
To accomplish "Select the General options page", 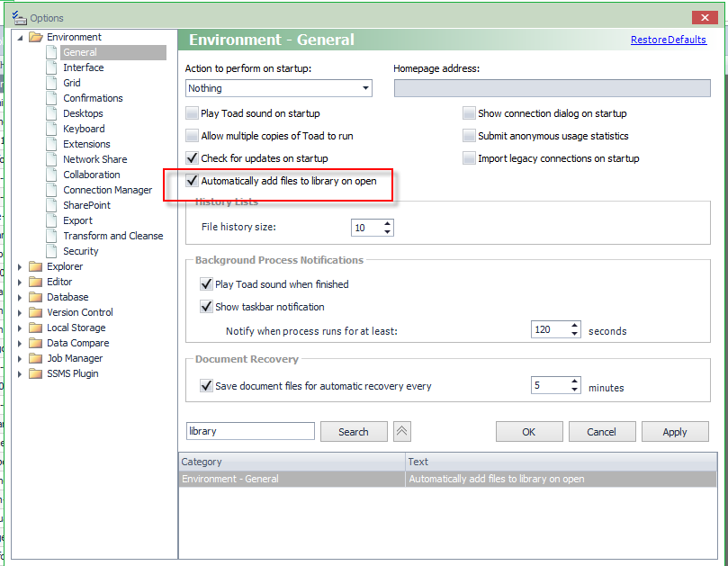I will tap(113, 52).
